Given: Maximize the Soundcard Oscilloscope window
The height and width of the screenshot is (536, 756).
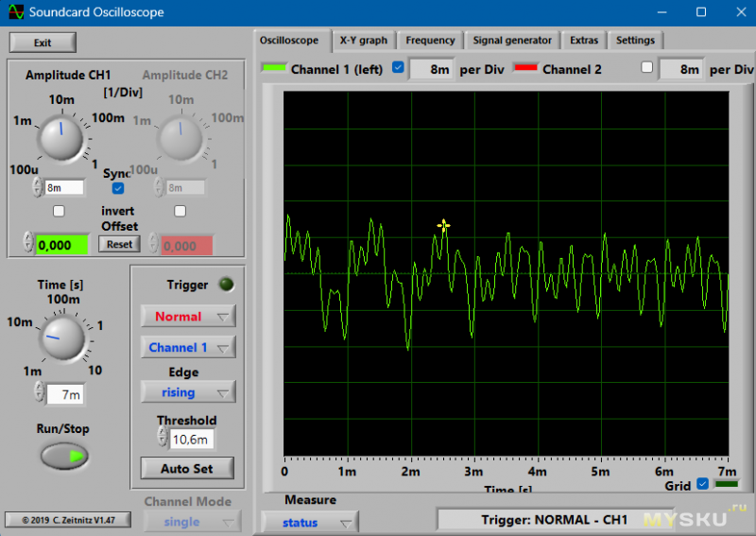Looking at the screenshot, I should click(701, 12).
